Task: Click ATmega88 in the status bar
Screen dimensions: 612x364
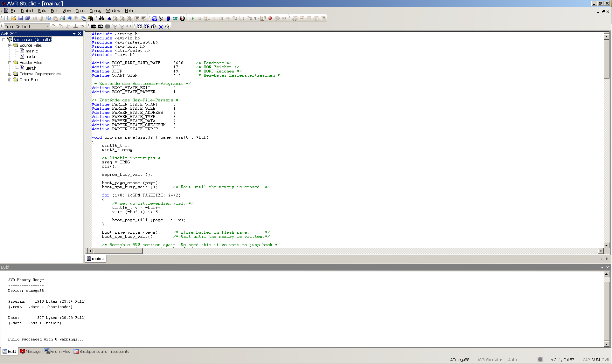Action: point(460,360)
